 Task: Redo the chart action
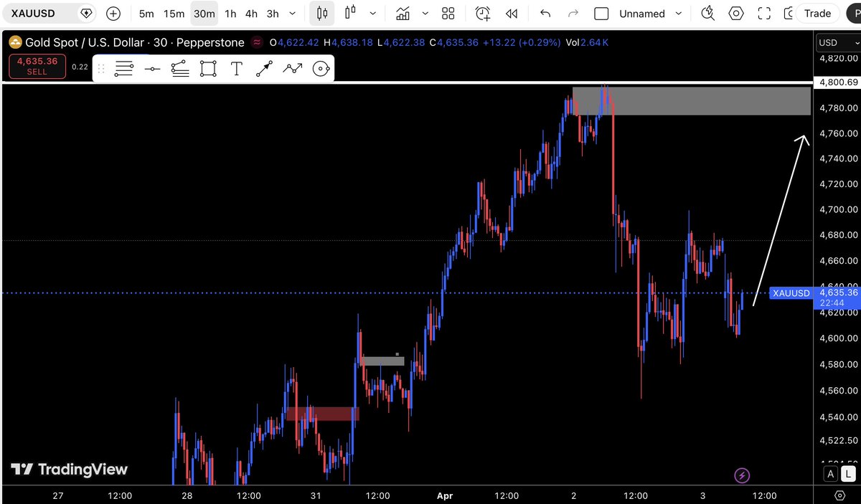tap(573, 13)
